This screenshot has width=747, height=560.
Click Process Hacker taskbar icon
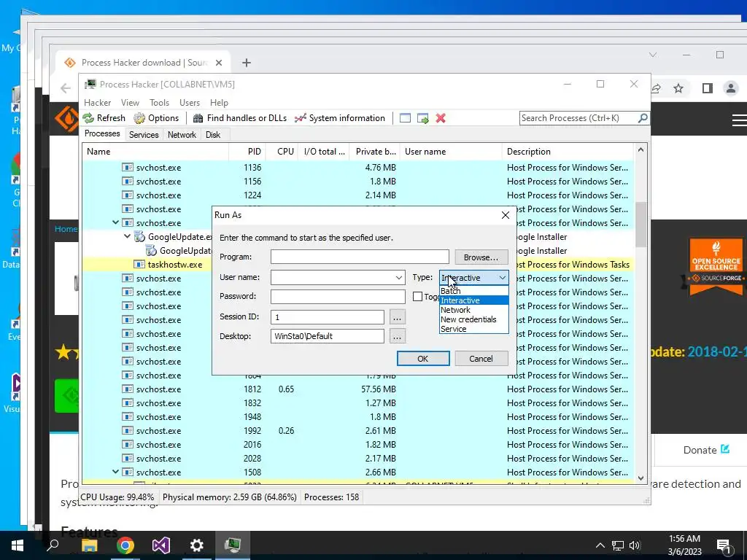[233, 545]
